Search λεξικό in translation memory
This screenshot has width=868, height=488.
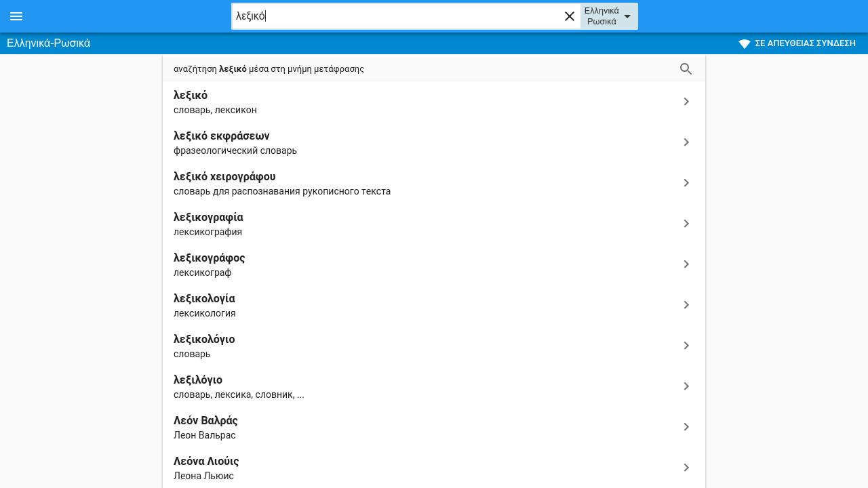434,68
